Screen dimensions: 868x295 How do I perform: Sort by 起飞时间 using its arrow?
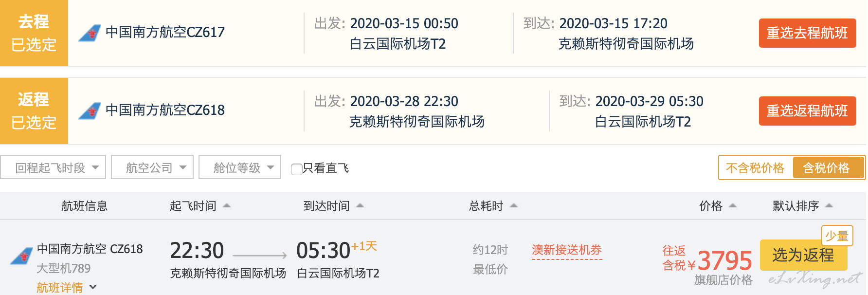click(x=227, y=206)
